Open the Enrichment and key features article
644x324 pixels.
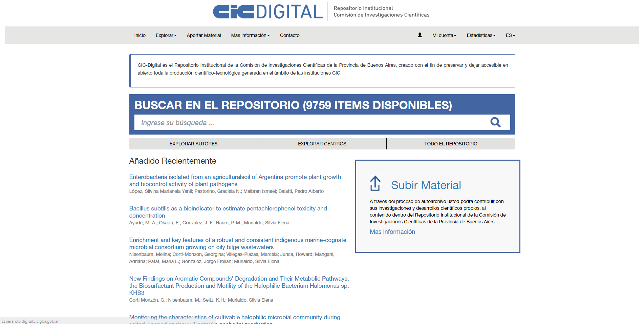[x=238, y=243]
